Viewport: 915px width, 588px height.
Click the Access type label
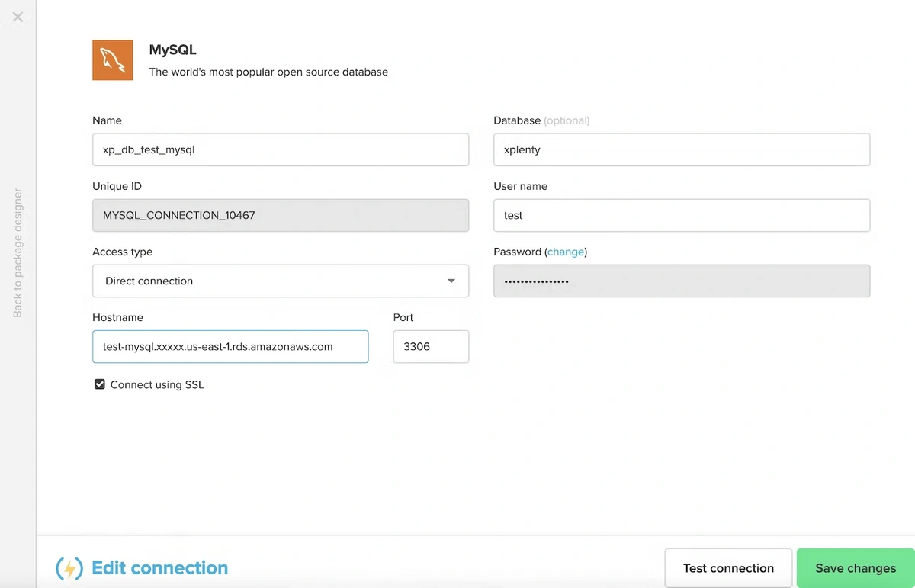pyautogui.click(x=122, y=252)
